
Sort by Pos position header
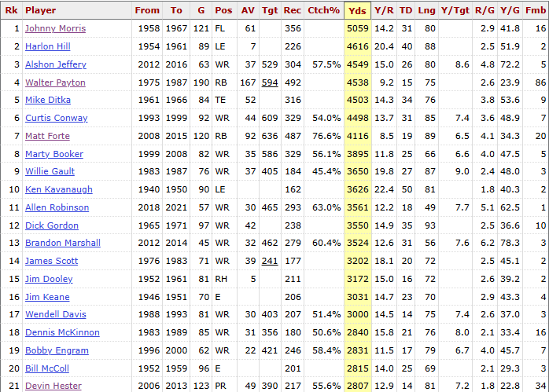pos(223,10)
